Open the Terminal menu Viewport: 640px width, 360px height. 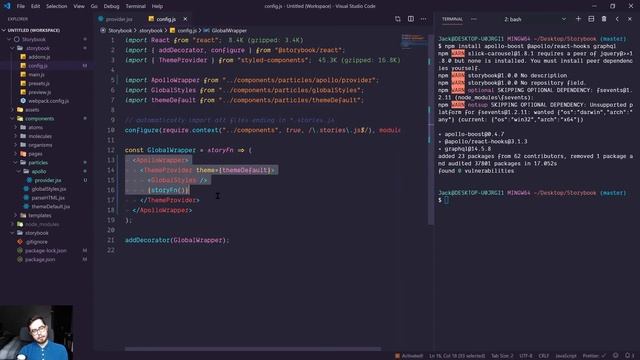(x=136, y=6)
